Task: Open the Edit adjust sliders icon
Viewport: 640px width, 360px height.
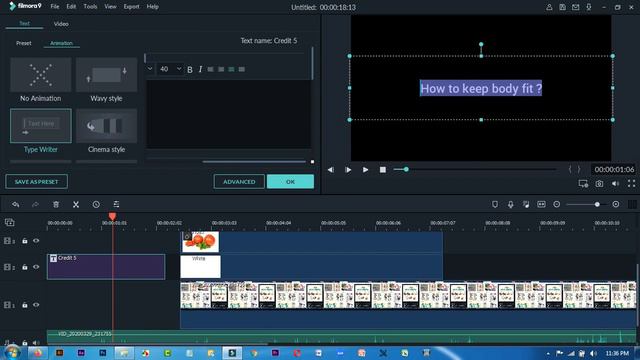Action: (116, 204)
